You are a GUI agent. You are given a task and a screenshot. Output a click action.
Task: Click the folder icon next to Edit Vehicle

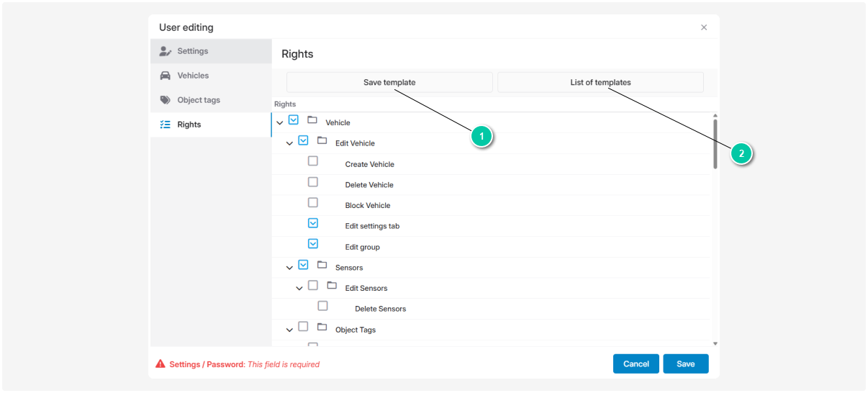click(322, 141)
